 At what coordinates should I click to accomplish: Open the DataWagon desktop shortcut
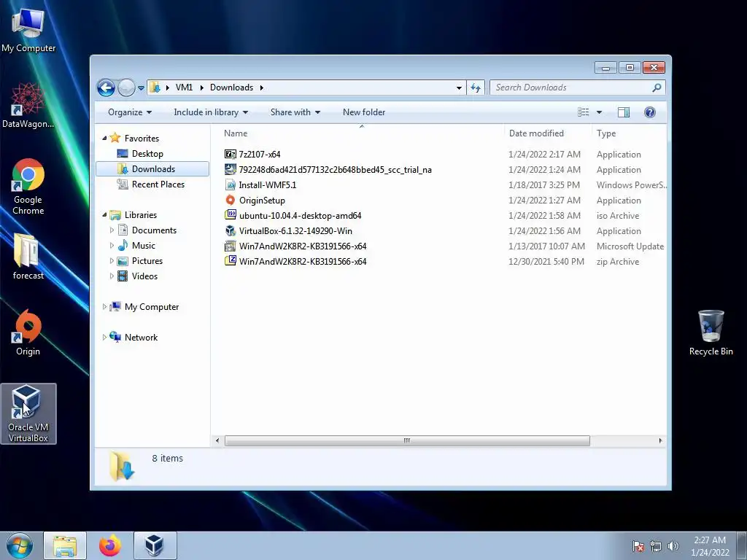pyautogui.click(x=28, y=105)
